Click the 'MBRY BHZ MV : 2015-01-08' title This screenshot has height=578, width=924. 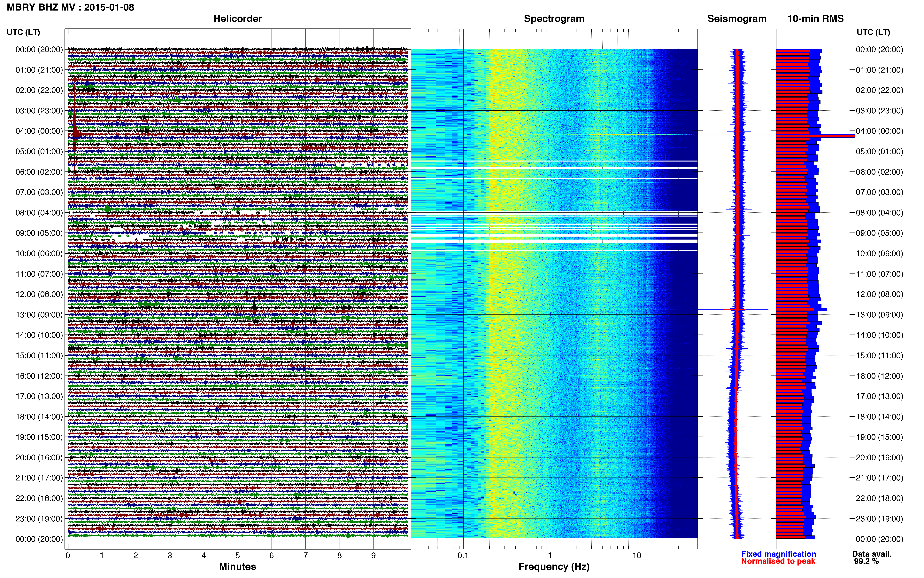(71, 7)
